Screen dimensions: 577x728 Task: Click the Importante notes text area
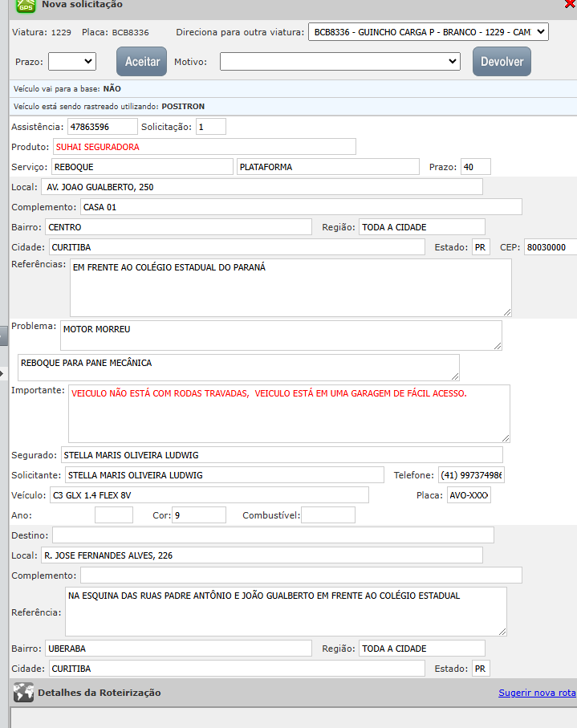click(288, 413)
